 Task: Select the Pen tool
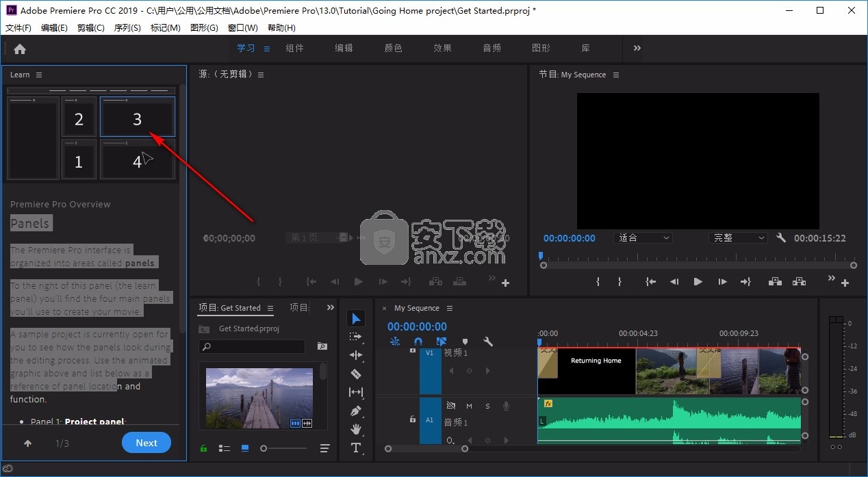tap(356, 411)
